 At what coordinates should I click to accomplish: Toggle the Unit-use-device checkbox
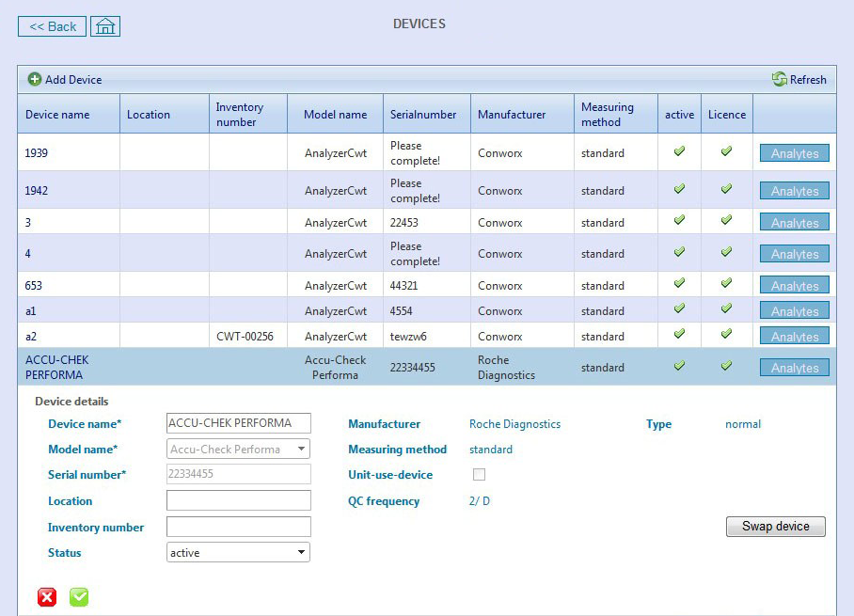click(x=480, y=475)
